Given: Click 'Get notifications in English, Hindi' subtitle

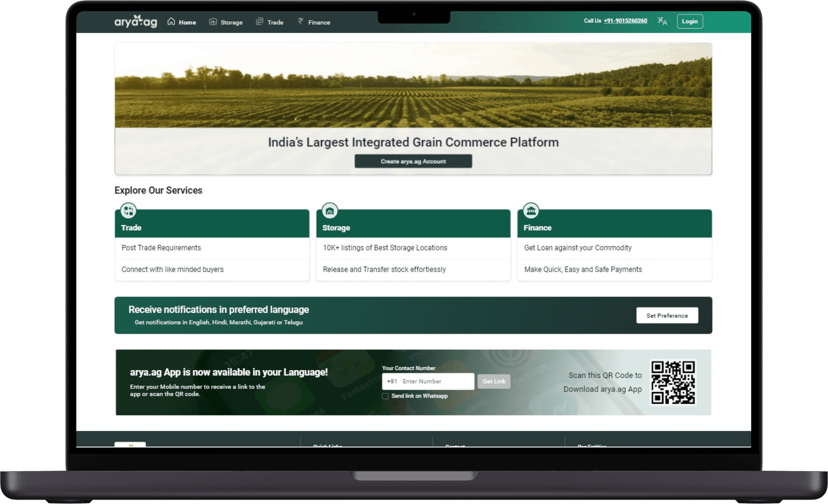Looking at the screenshot, I should point(219,323).
